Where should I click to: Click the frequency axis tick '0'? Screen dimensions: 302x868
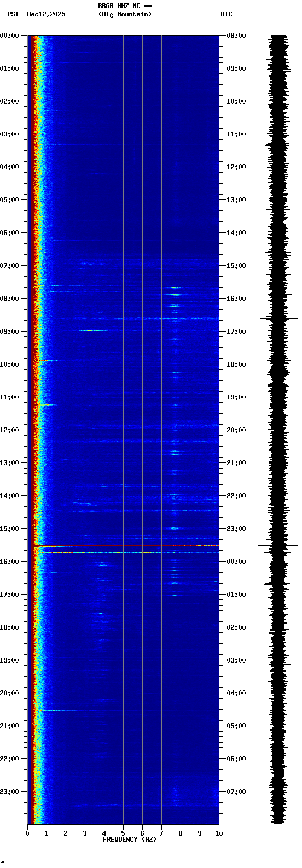27,833
